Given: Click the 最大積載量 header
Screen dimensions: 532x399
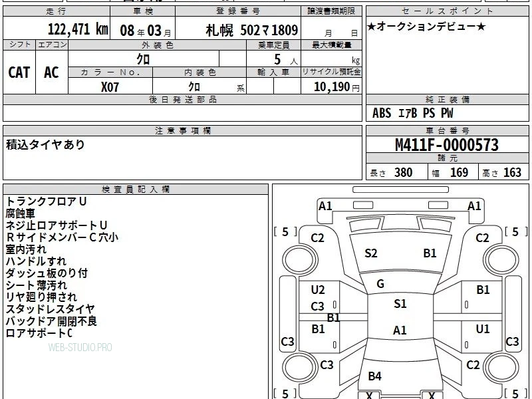Looking at the screenshot, I should click(x=331, y=45).
